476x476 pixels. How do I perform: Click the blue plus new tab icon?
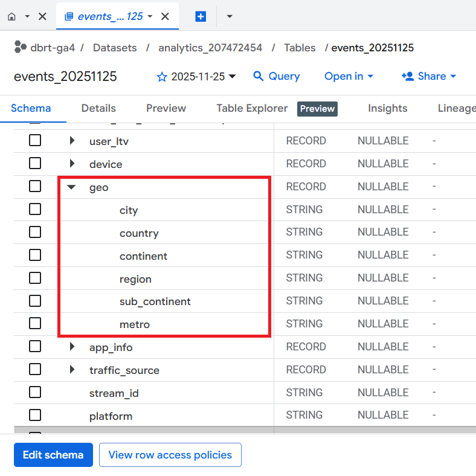coord(201,16)
